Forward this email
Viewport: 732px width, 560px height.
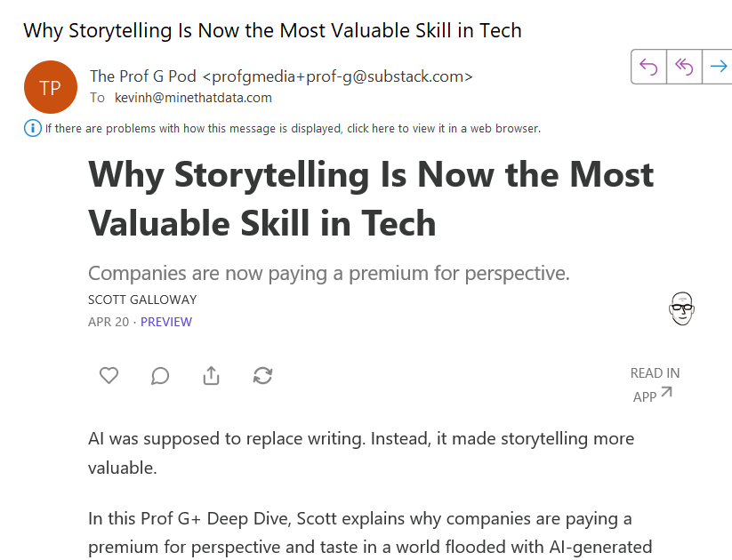click(x=717, y=66)
